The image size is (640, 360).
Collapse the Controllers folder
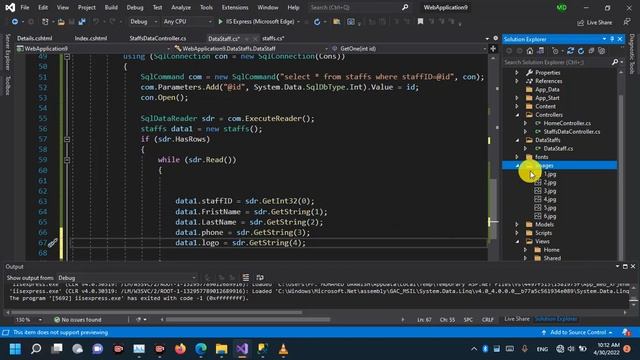(x=517, y=115)
